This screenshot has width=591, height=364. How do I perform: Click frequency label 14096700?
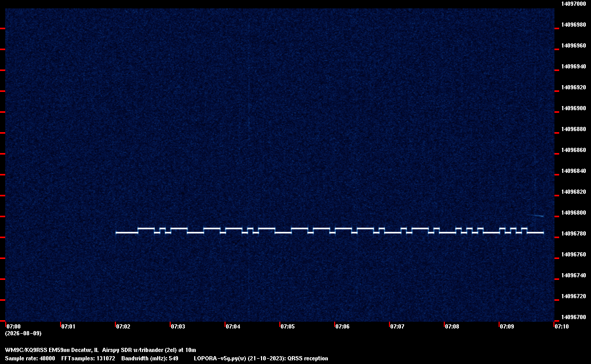click(574, 317)
